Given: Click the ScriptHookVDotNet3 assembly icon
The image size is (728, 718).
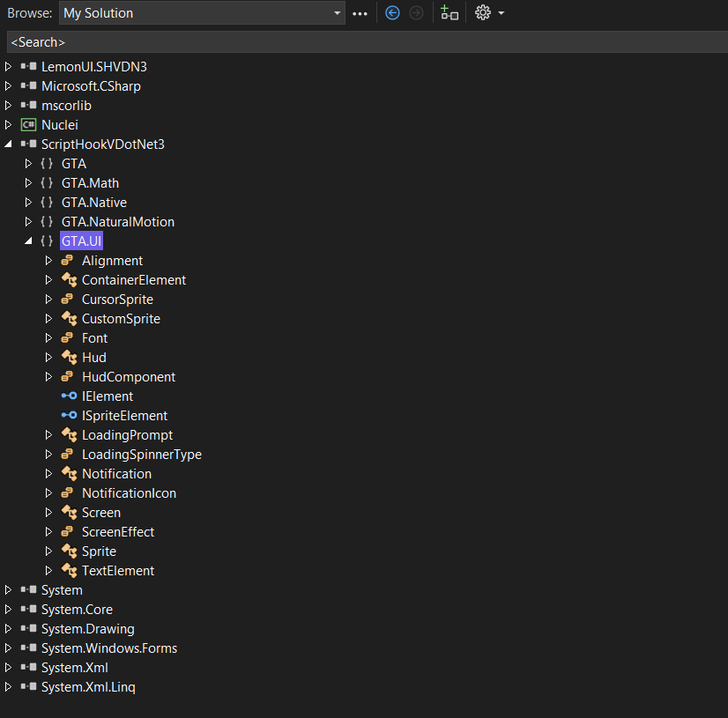Looking at the screenshot, I should 29,144.
